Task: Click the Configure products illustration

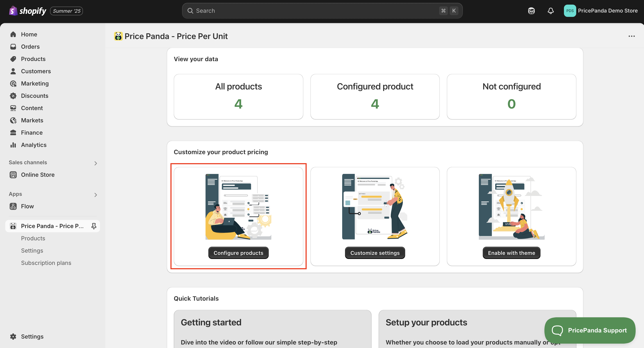Action: pos(238,207)
